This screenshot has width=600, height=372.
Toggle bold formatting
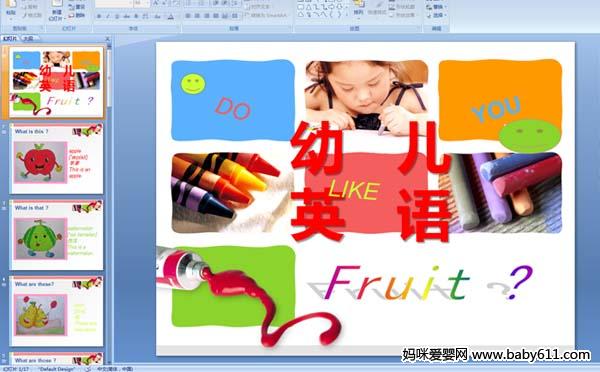click(x=99, y=16)
